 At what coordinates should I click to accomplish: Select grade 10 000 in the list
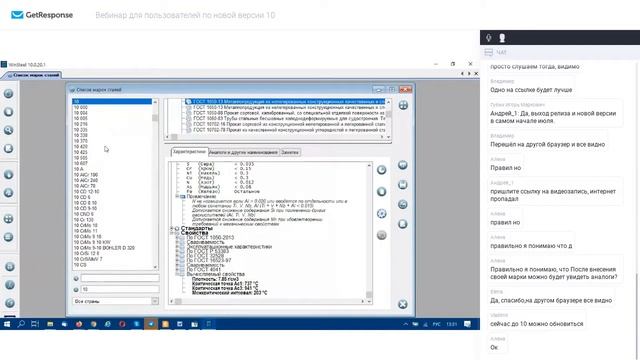(x=81, y=107)
